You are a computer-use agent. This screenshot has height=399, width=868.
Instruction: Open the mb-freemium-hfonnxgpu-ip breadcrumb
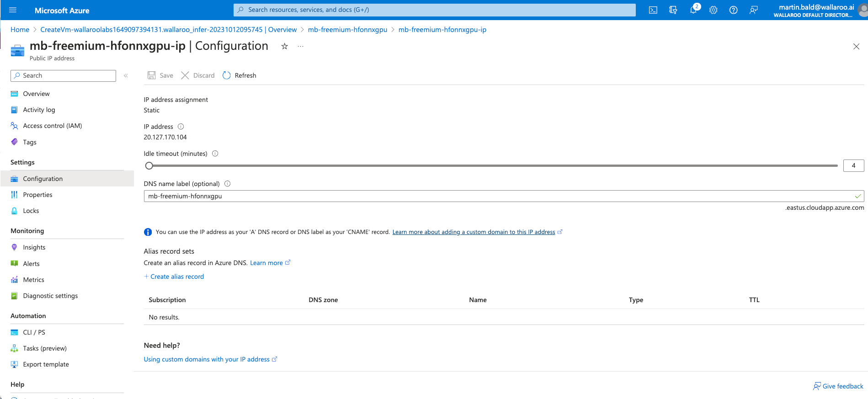point(442,30)
